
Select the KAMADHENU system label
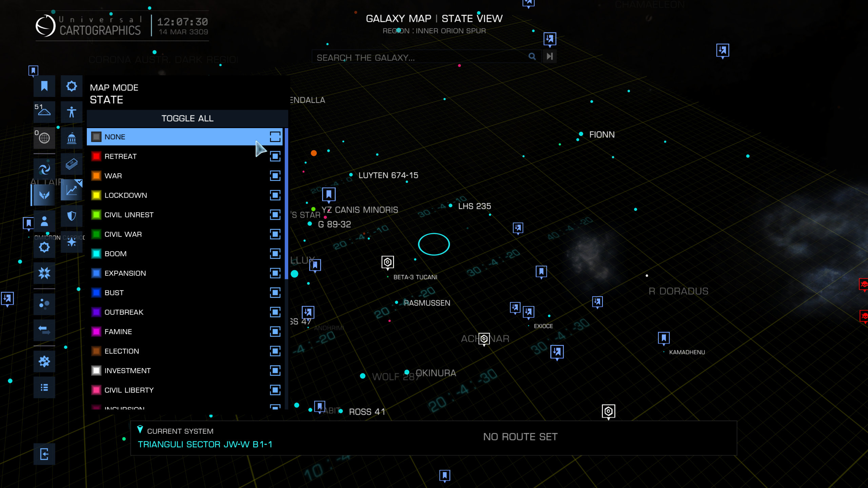687,352
